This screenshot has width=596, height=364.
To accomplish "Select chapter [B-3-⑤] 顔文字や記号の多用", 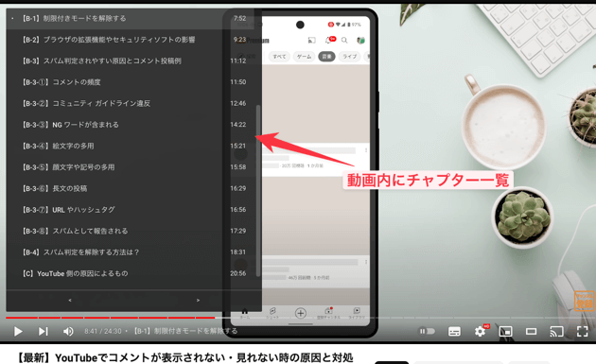I will (x=130, y=167).
